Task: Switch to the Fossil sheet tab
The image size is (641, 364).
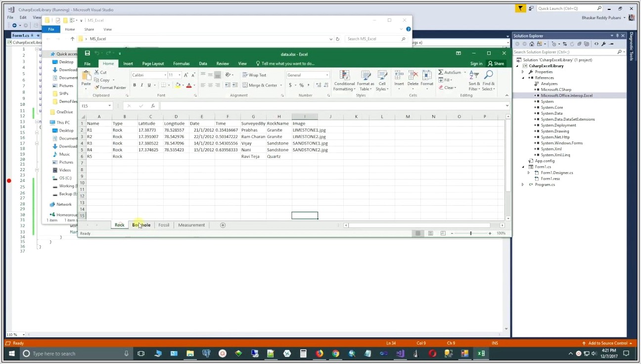Action: click(x=164, y=225)
